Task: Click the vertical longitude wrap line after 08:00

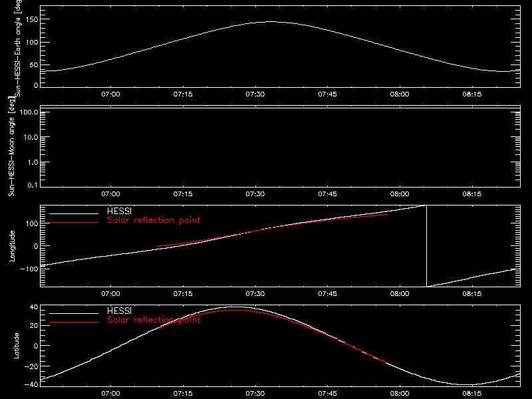Action: click(426, 246)
